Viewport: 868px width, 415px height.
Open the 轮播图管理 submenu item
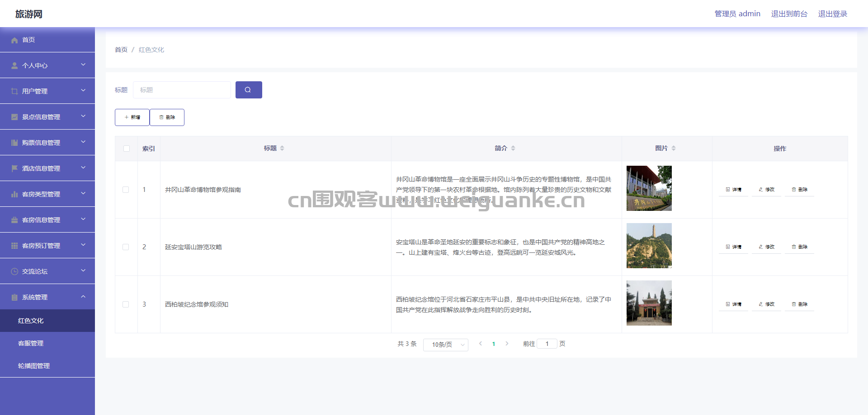[x=47, y=366]
